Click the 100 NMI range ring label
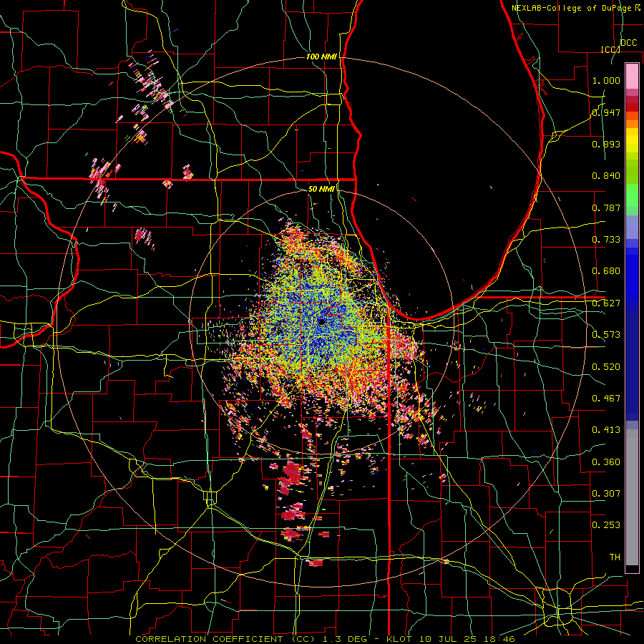The width and height of the screenshot is (644, 644). (x=321, y=57)
